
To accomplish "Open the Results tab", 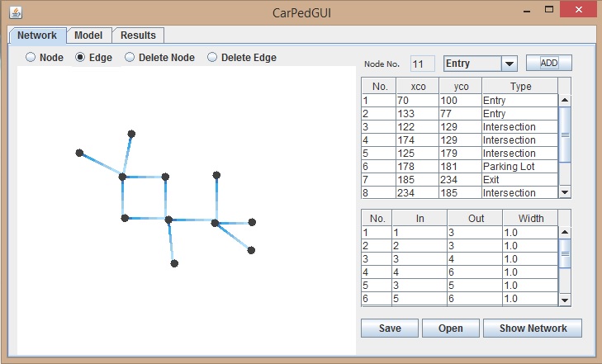I will 138,35.
